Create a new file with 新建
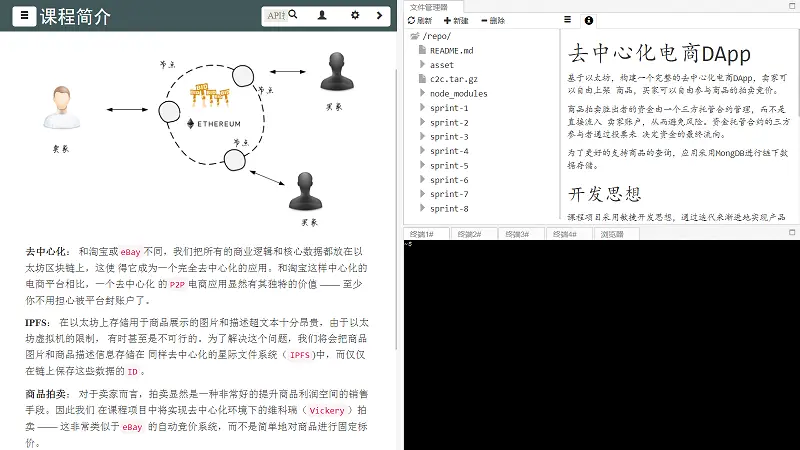This screenshot has height=450, width=800. [456, 20]
